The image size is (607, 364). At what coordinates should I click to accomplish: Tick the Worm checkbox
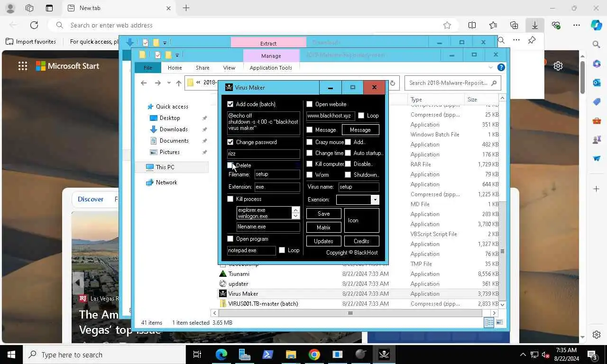(x=310, y=175)
